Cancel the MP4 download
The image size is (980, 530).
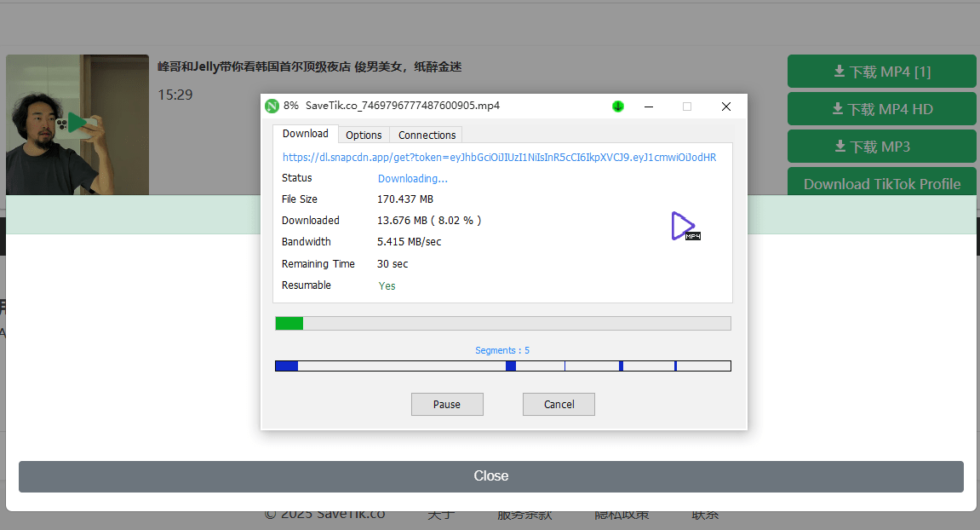click(559, 404)
